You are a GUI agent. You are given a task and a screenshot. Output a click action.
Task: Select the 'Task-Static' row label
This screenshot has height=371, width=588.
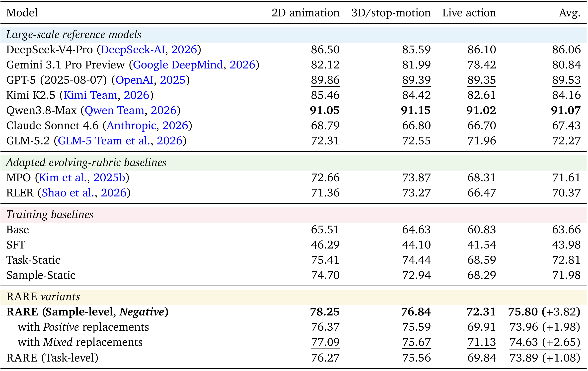click(x=33, y=260)
